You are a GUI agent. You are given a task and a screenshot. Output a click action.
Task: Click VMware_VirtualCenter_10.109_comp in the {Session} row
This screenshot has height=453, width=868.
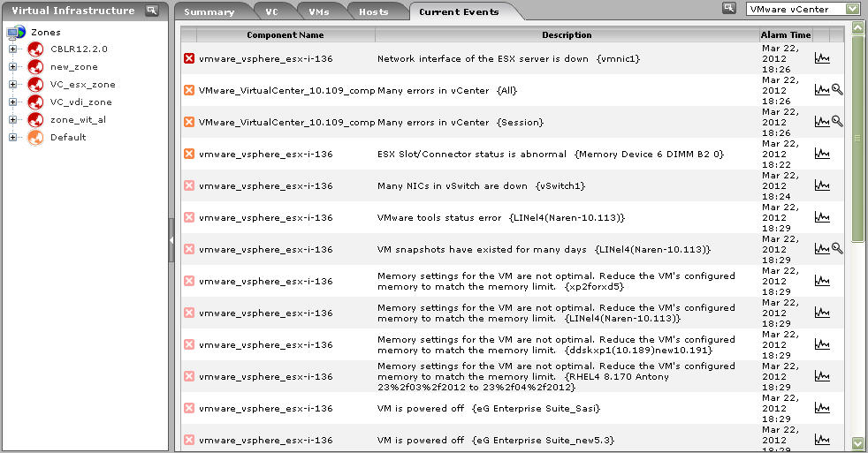[x=286, y=122]
